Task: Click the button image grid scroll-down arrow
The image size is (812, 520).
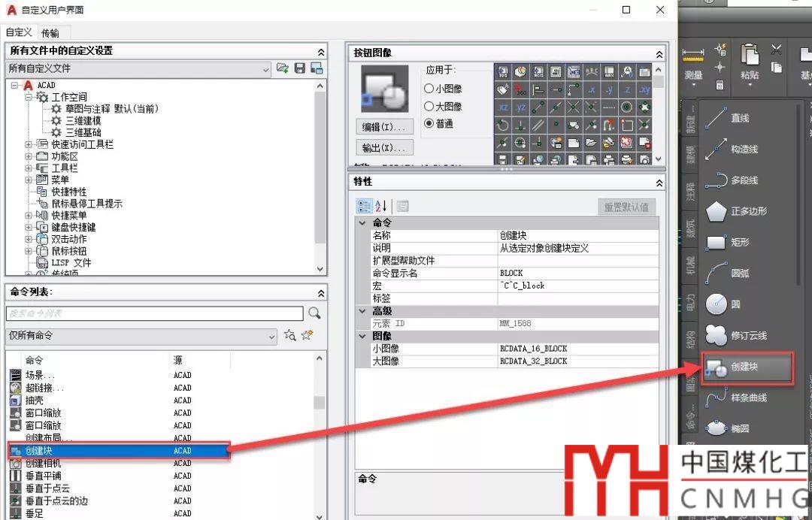Action: click(x=658, y=159)
